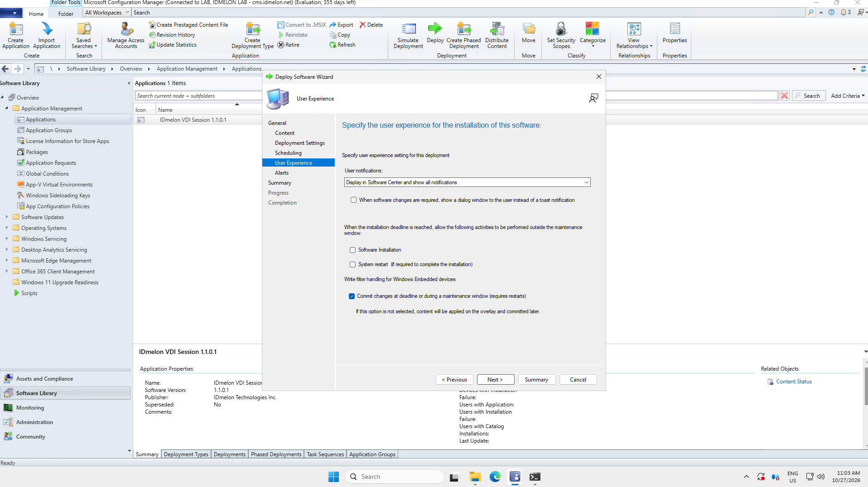Screen dimensions: 868x487
Task: Go to Scheduling wizard step
Action: (288, 153)
